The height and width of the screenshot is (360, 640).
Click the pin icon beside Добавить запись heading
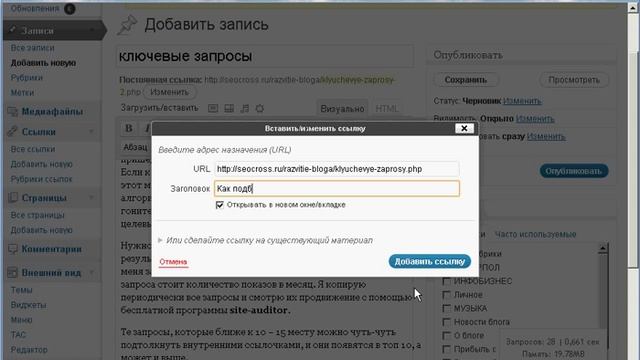point(127,25)
